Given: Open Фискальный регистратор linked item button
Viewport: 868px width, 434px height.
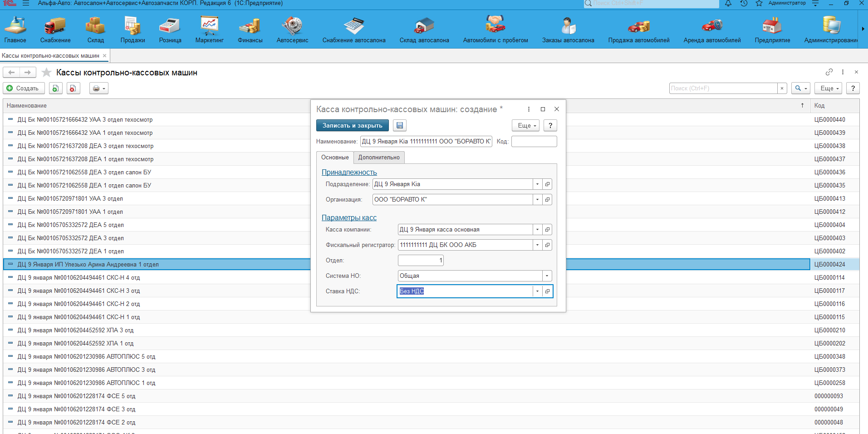Looking at the screenshot, I should pos(548,245).
